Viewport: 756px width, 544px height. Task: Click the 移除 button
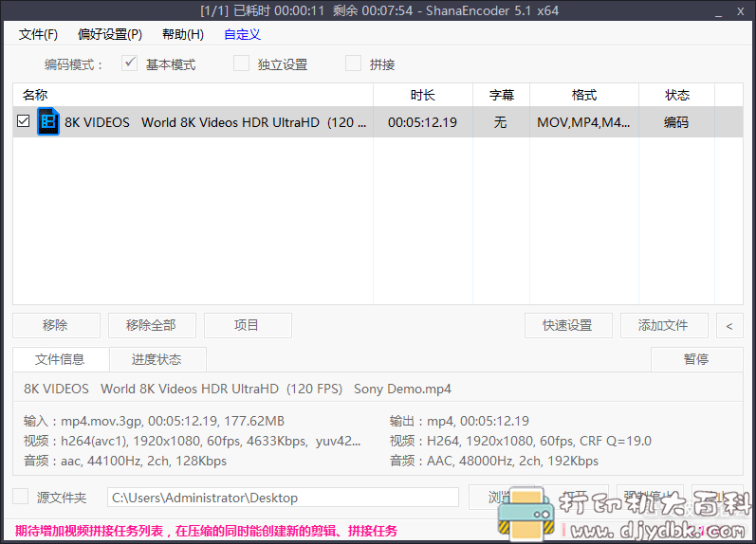56,325
